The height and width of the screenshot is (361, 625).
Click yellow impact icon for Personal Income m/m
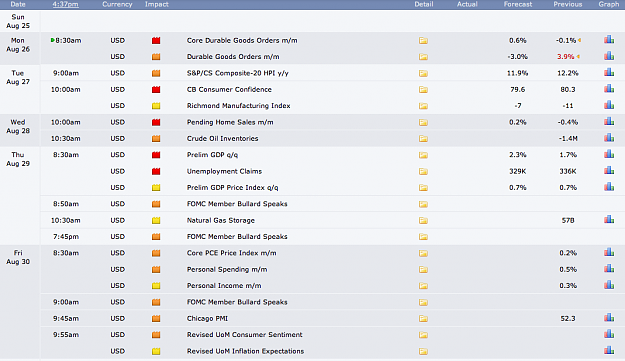[x=156, y=286]
